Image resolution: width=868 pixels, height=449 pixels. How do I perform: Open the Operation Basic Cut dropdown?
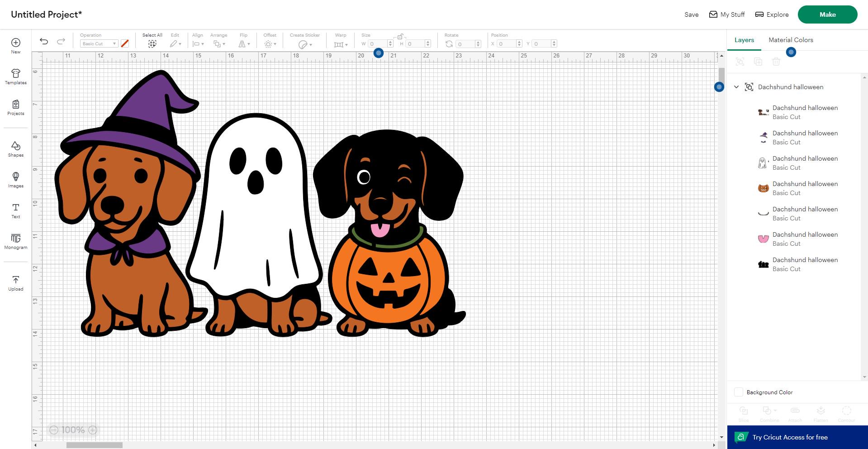click(x=99, y=44)
